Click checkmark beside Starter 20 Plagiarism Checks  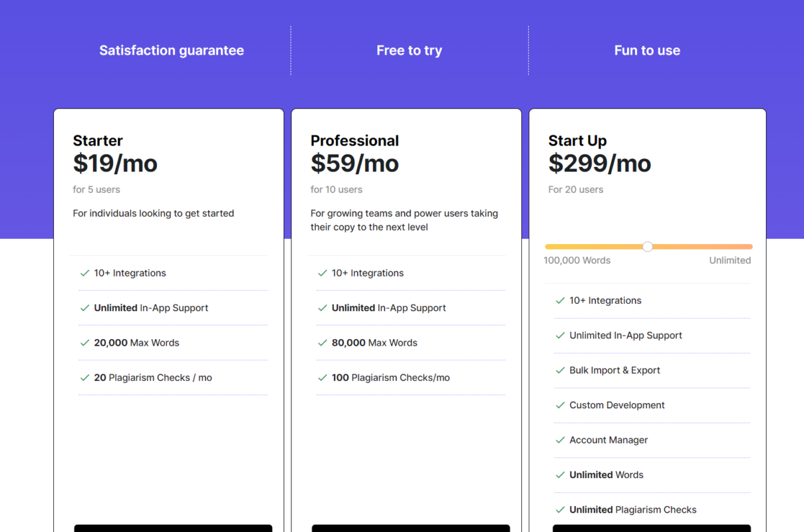pyautogui.click(x=84, y=378)
